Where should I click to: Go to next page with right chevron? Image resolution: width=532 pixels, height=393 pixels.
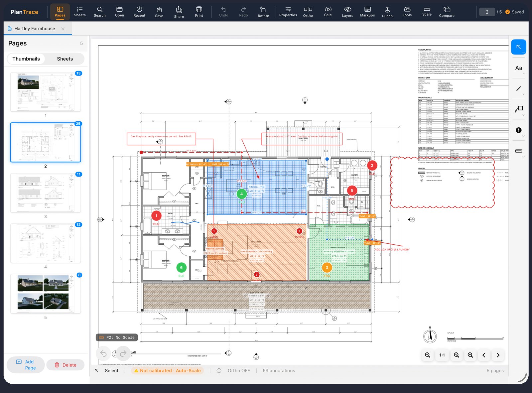pyautogui.click(x=498, y=355)
